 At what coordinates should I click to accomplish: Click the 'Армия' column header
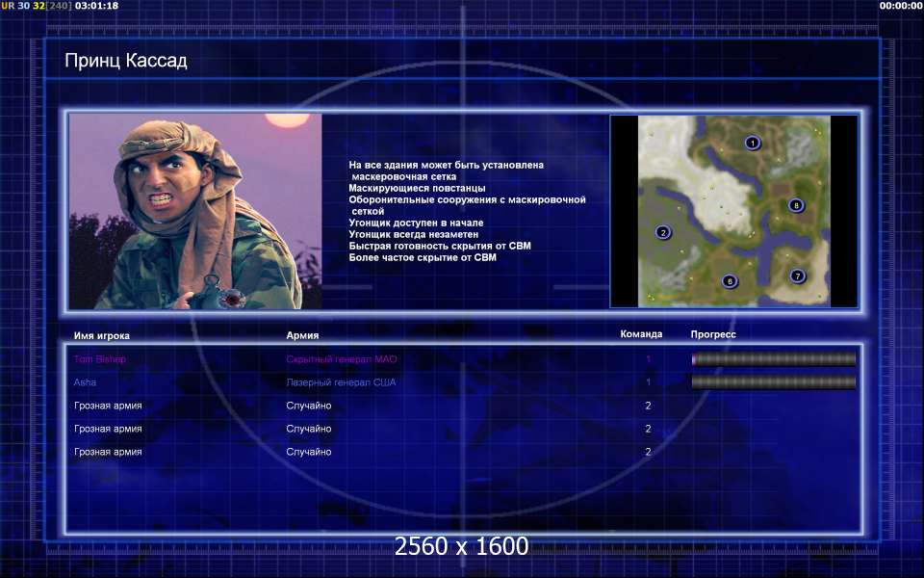302,335
